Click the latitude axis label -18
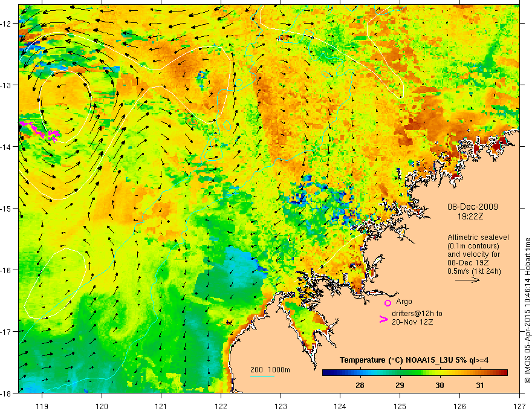 point(6,393)
